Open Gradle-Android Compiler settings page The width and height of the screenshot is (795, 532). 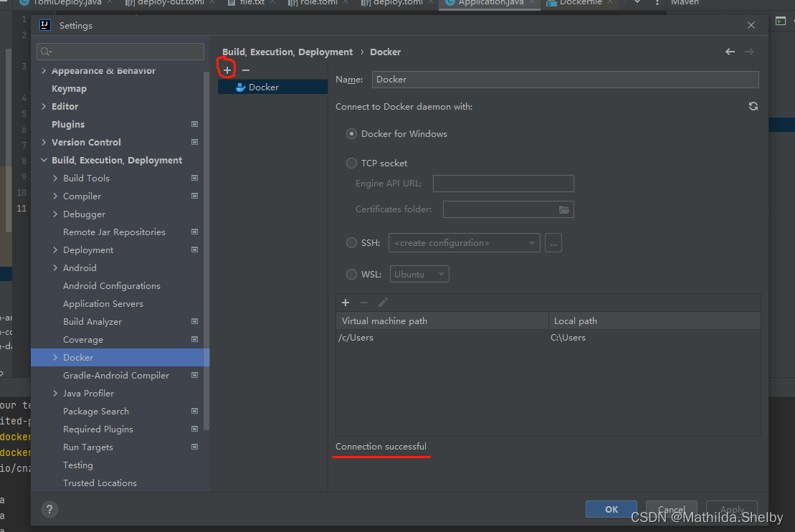tap(116, 375)
